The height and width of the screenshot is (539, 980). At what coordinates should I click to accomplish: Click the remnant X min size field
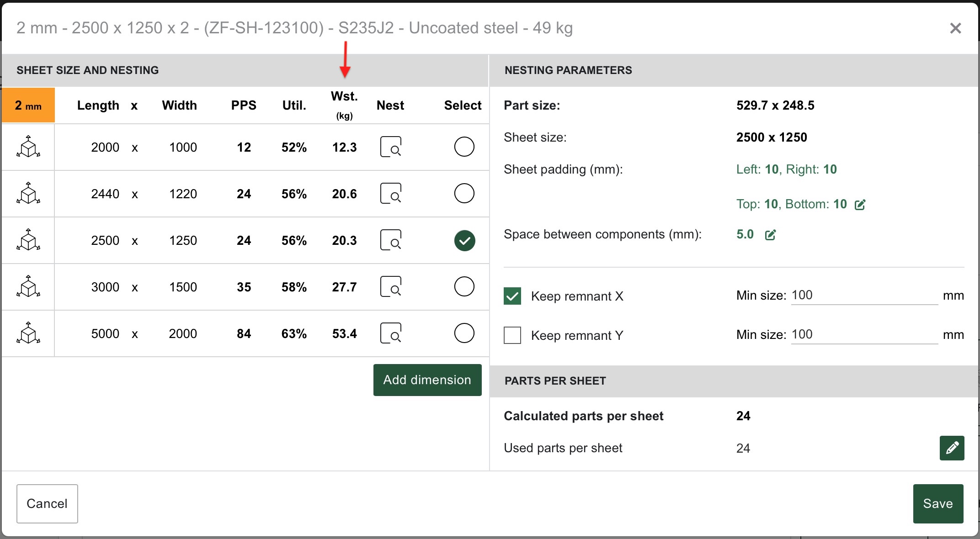[864, 296]
